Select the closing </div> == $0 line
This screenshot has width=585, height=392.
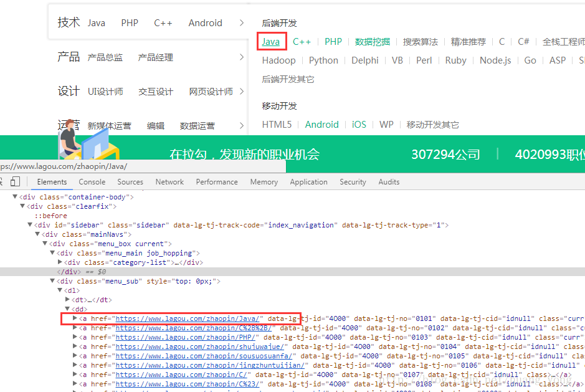pos(293,272)
